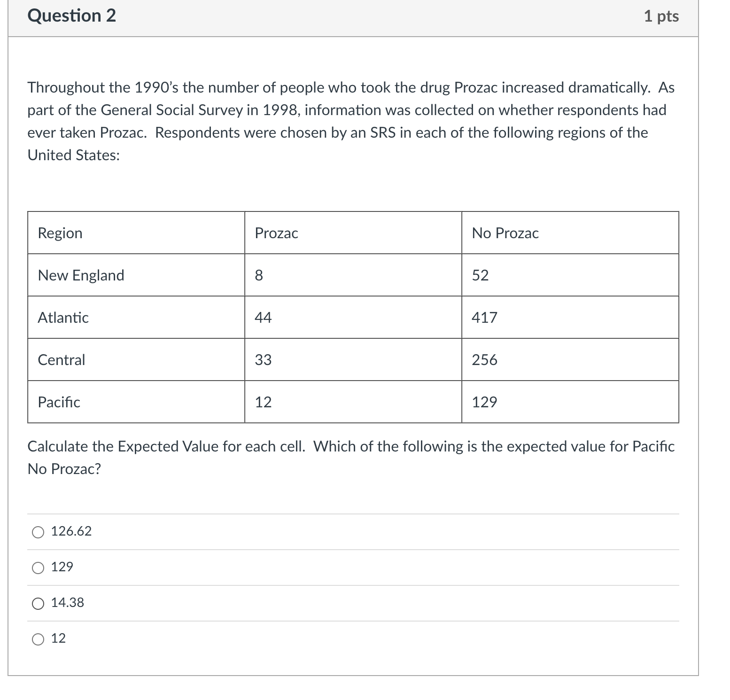Image resolution: width=730 pixels, height=700 pixels.
Task: Click the 1 pts label
Action: click(x=663, y=16)
